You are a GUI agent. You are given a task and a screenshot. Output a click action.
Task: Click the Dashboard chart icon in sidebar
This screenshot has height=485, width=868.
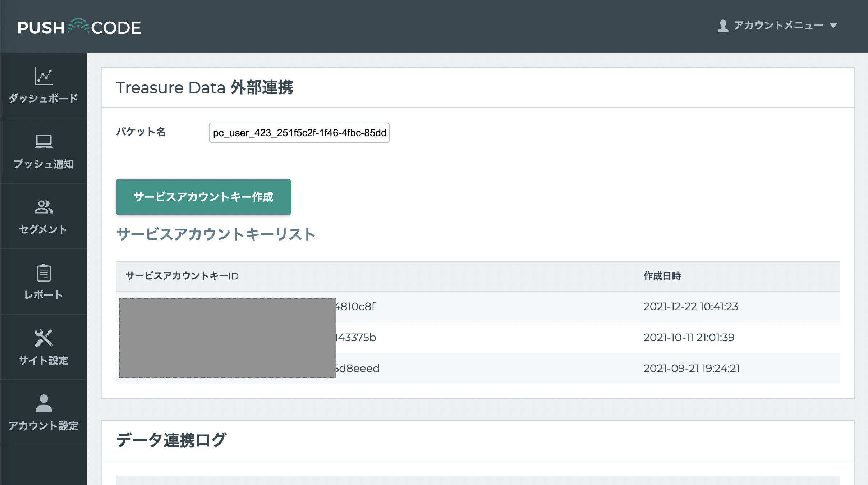[x=43, y=76]
